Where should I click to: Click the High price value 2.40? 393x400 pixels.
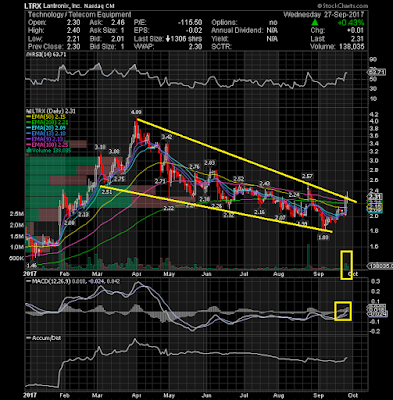click(x=73, y=31)
